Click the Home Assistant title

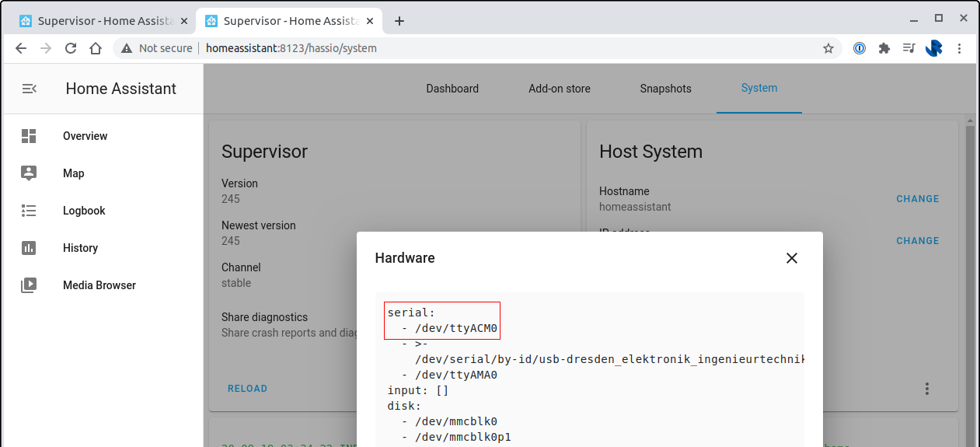[x=121, y=89]
